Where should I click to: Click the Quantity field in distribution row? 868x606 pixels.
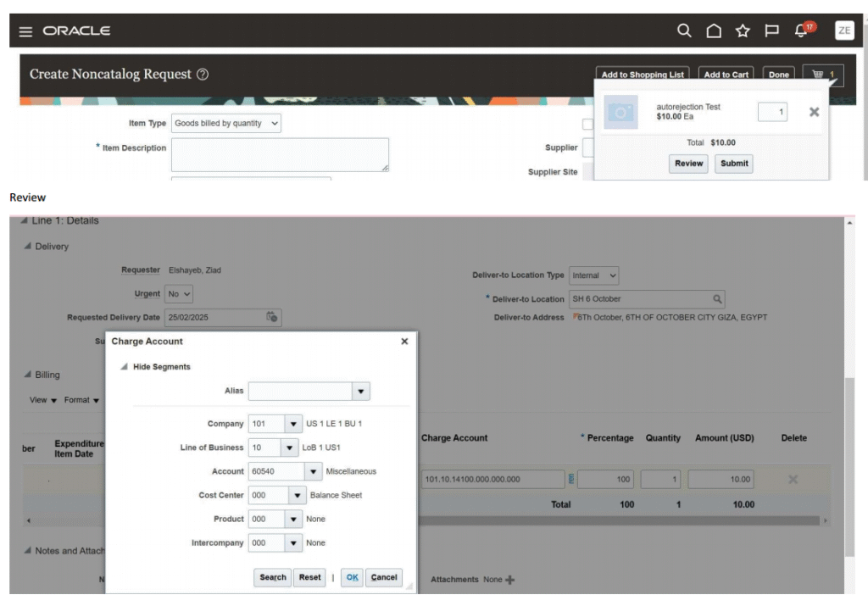(660, 479)
